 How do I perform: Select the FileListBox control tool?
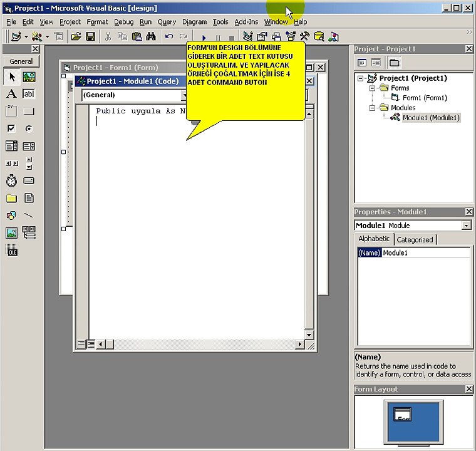tap(29, 199)
